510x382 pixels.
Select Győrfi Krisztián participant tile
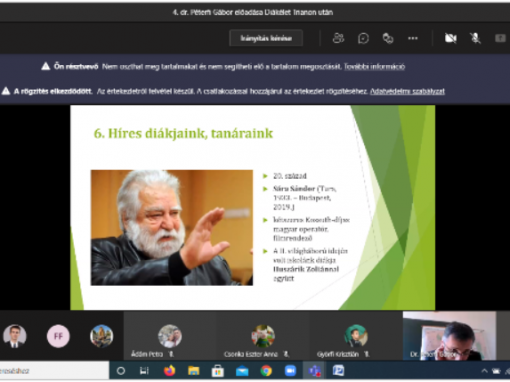pos(356,335)
